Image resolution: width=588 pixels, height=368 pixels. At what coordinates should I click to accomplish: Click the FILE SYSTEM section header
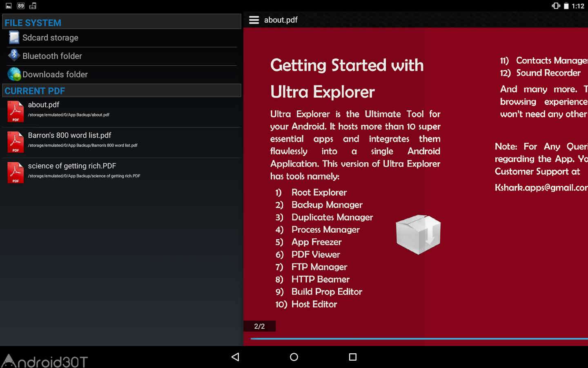[x=122, y=22]
